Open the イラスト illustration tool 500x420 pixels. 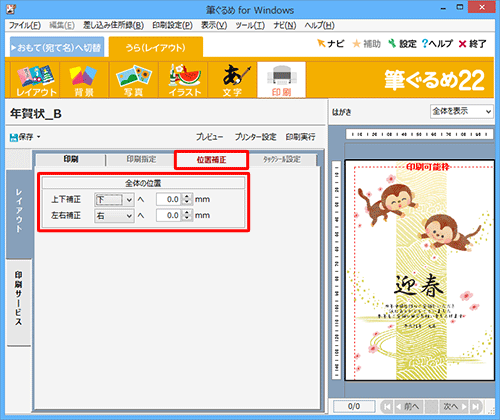point(183,80)
